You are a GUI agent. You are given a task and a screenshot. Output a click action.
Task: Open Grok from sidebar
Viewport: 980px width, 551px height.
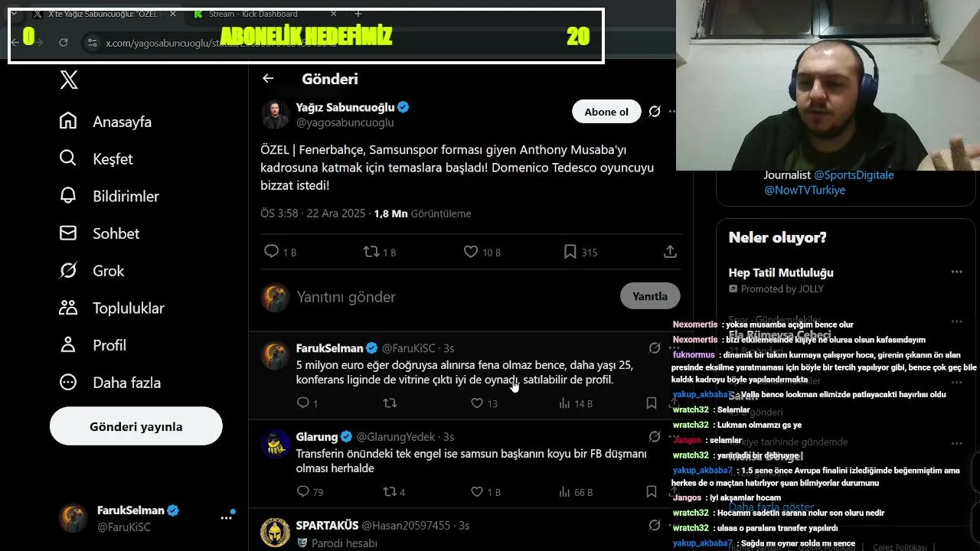pos(91,271)
